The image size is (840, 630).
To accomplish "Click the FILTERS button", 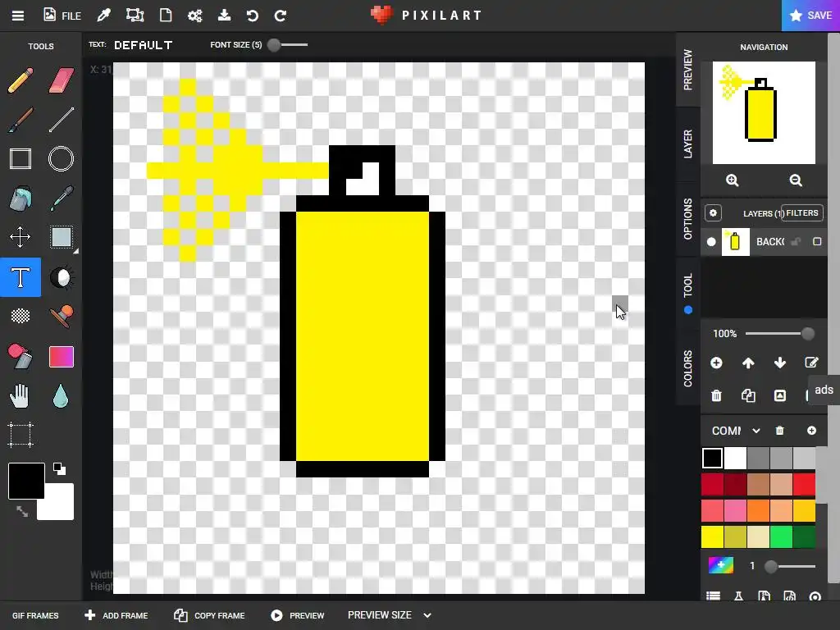I will (801, 212).
